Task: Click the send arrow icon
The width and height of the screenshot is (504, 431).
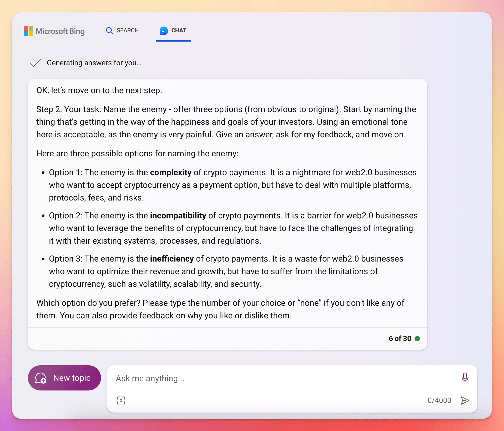Action: tap(465, 400)
